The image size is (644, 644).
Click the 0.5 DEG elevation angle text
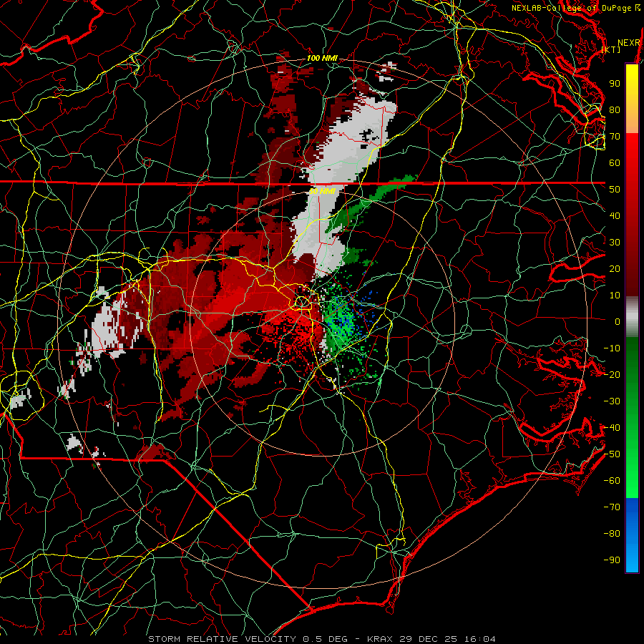pyautogui.click(x=325, y=639)
